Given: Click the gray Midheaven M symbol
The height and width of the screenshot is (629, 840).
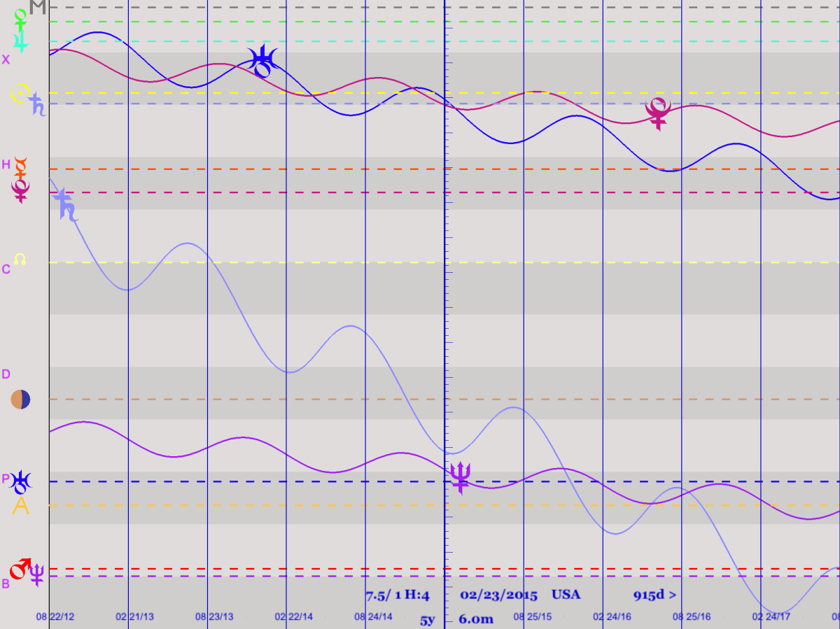Looking at the screenshot, I should pyautogui.click(x=38, y=8).
